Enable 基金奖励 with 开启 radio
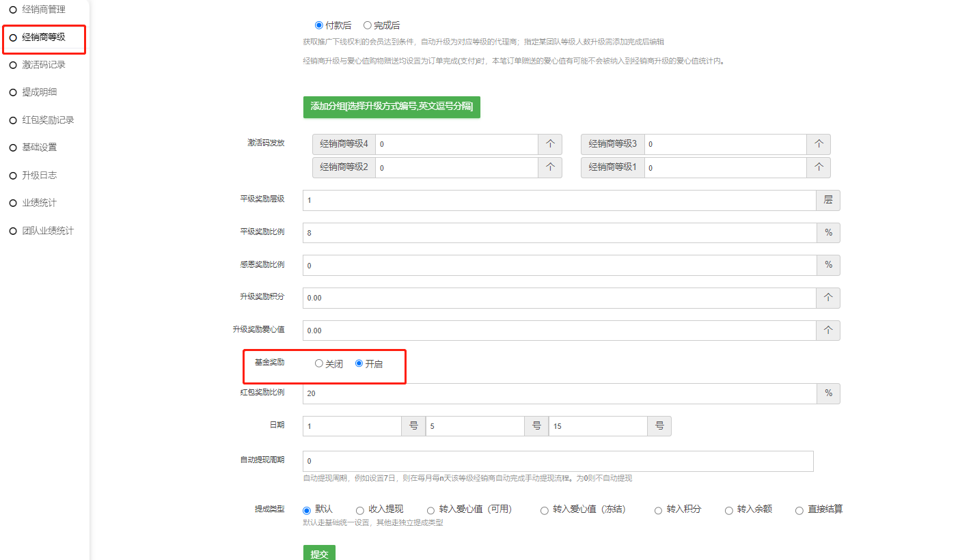958x560 pixels. 359,363
